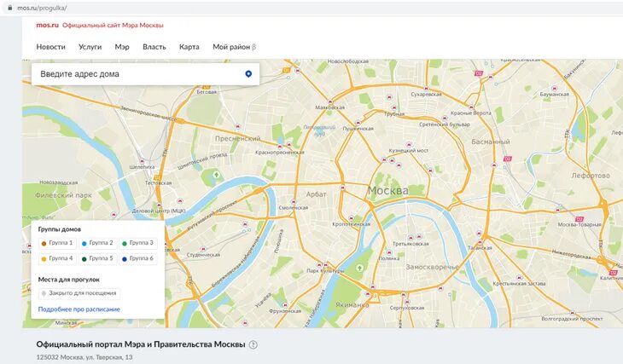623x364 pixels.
Task: Select the Тестовская station marker
Action: (x=158, y=177)
